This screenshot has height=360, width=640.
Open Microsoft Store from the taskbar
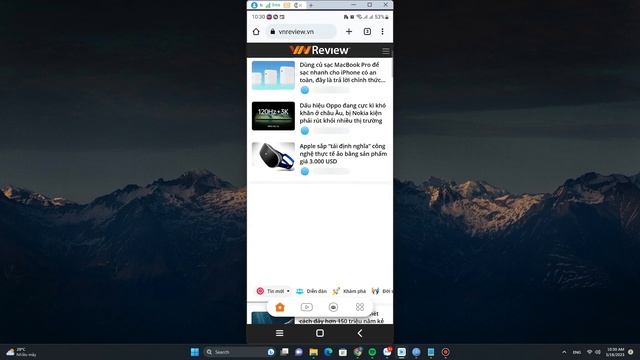(x=343, y=352)
